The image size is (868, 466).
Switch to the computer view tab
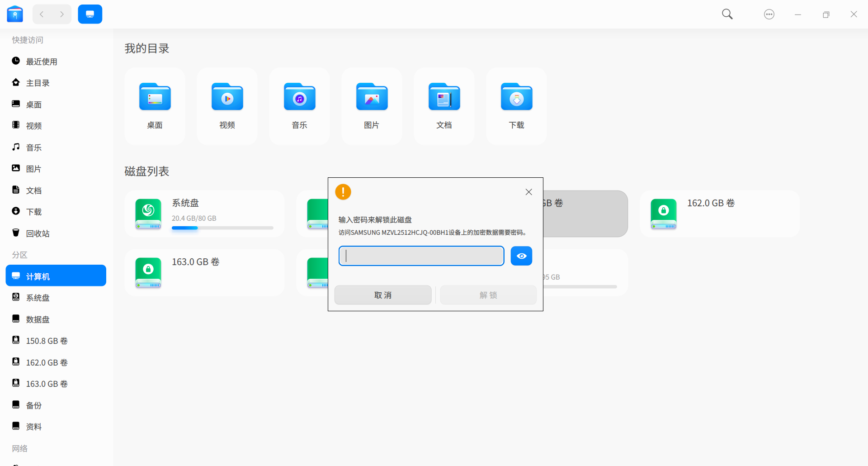90,14
